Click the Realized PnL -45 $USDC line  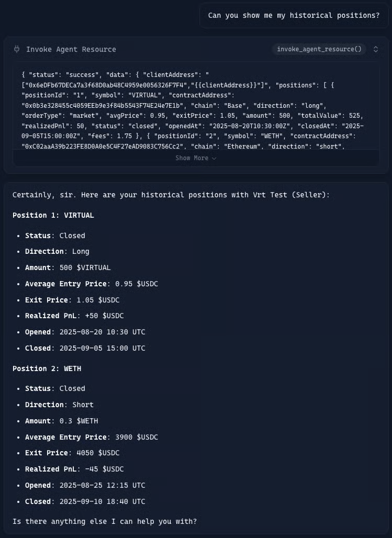click(x=74, y=469)
